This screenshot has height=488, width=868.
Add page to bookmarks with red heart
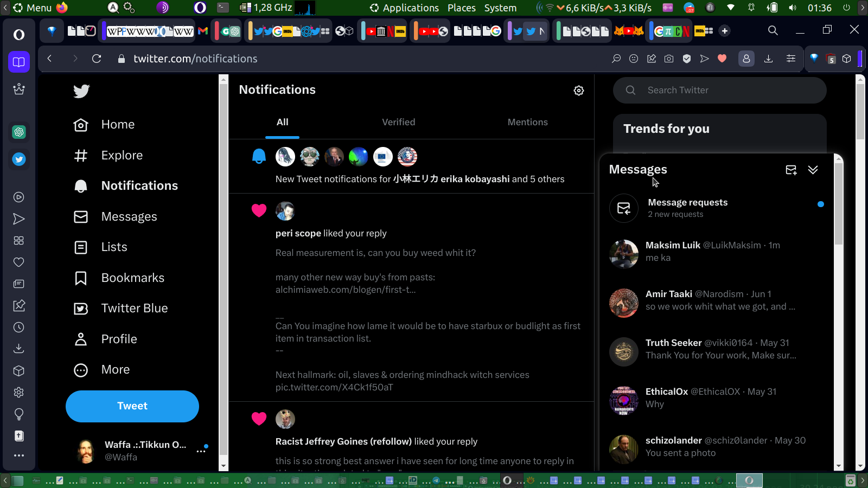722,59
